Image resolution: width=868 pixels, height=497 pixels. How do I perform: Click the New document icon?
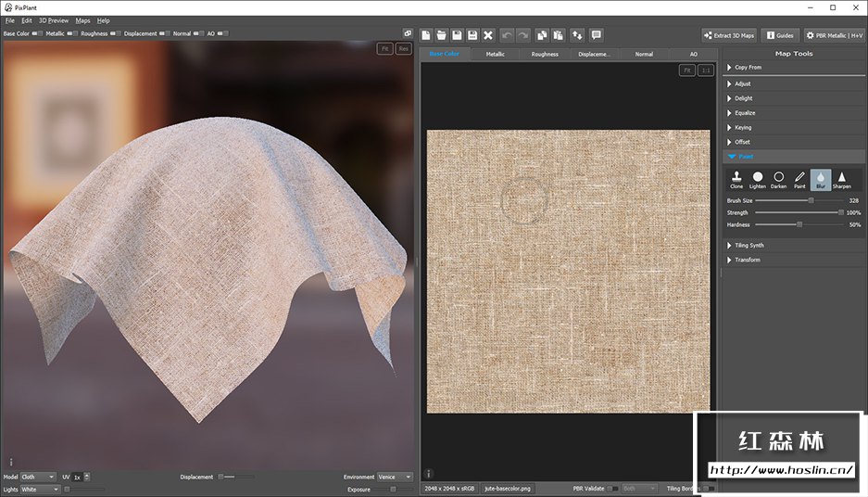point(425,35)
